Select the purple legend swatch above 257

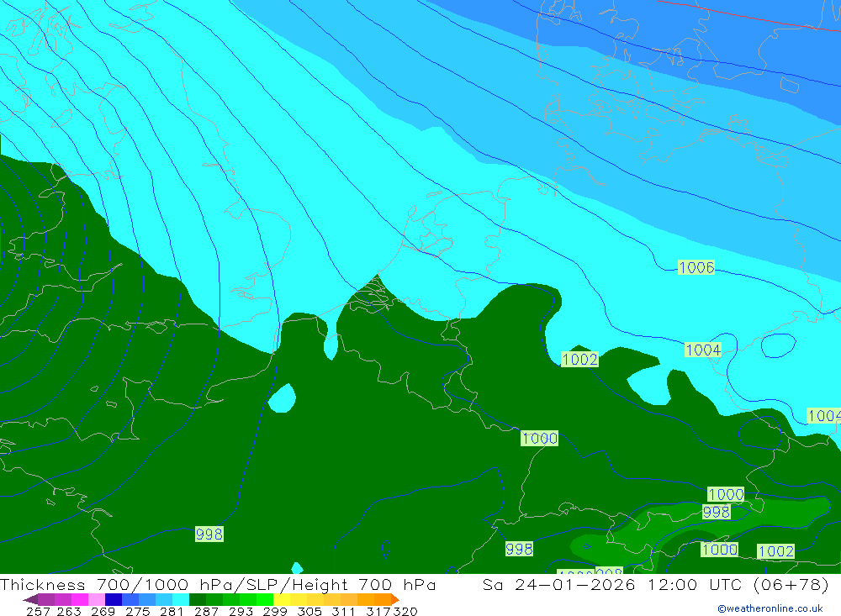[46, 599]
